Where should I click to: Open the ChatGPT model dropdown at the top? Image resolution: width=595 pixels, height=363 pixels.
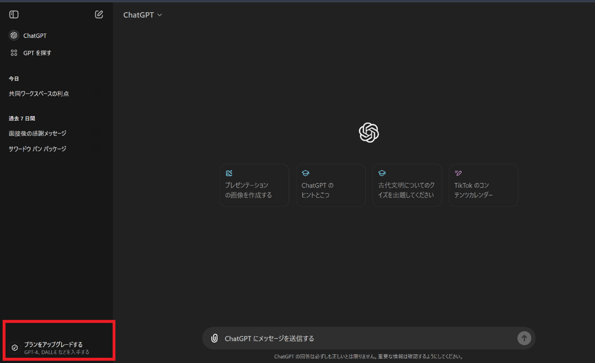[x=142, y=15]
